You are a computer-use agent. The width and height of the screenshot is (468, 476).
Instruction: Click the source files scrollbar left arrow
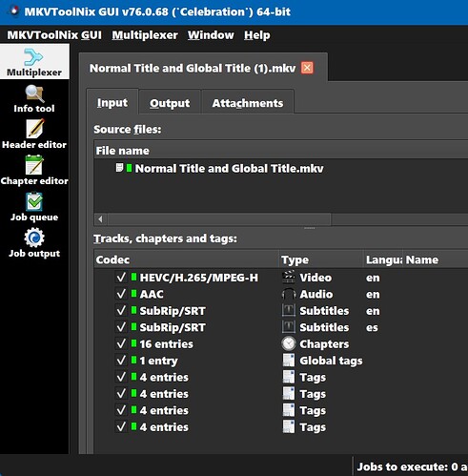(x=101, y=219)
